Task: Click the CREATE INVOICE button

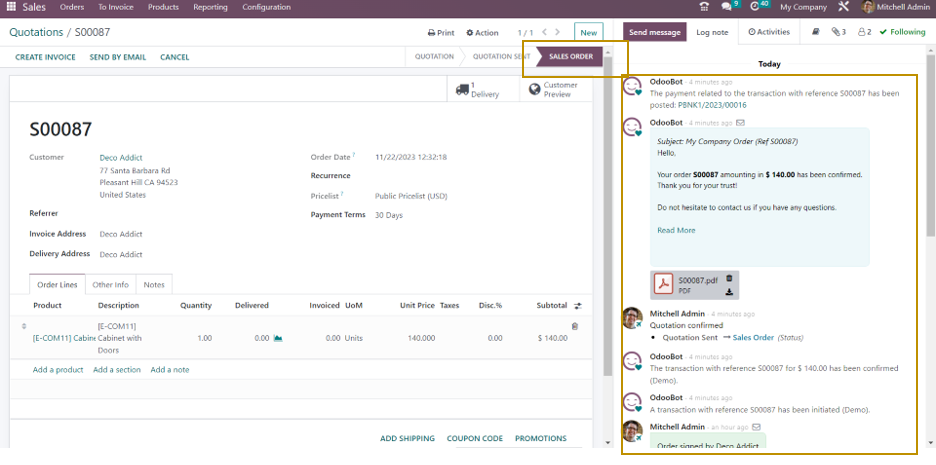Action: [x=45, y=57]
